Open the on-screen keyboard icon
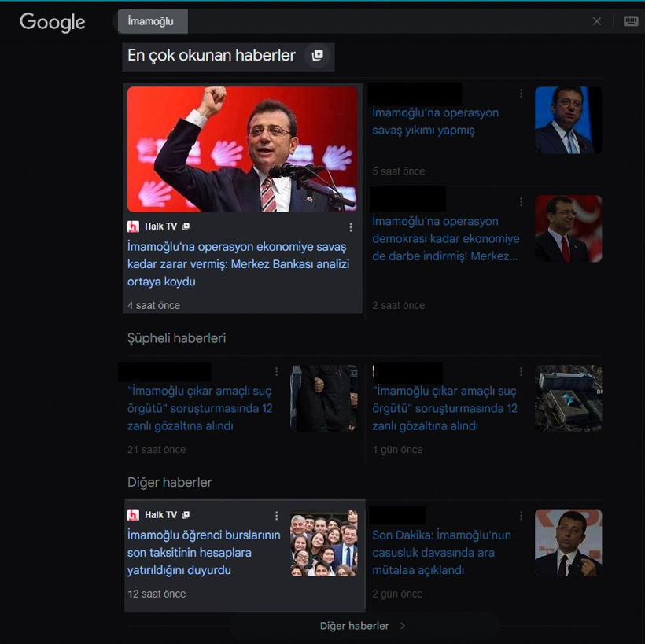 (x=631, y=21)
